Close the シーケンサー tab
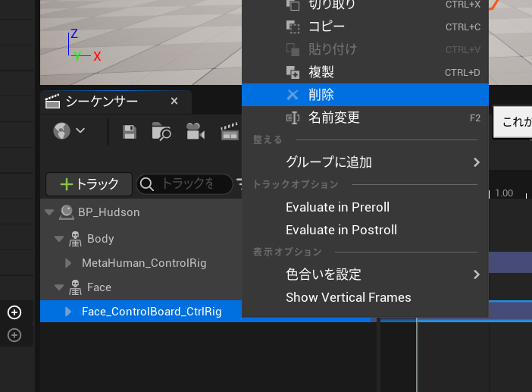This screenshot has width=532, height=392. tap(174, 101)
